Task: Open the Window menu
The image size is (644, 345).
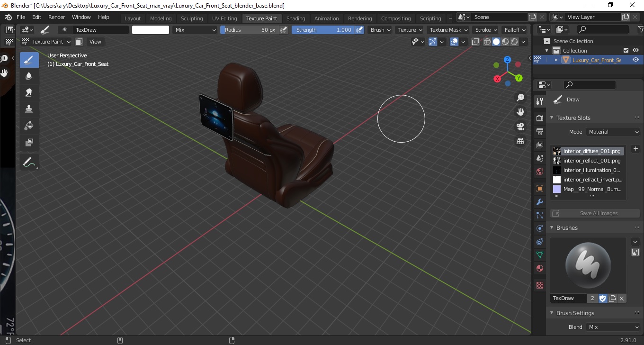Action: 81,17
